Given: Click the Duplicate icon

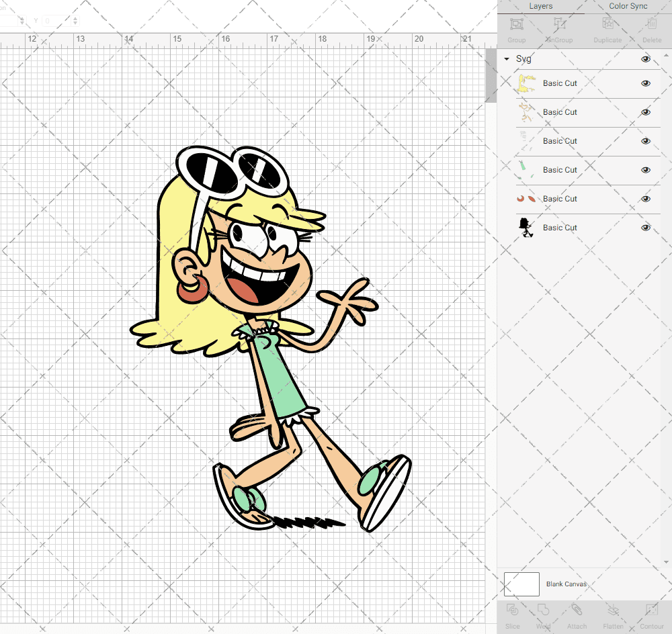Looking at the screenshot, I should tap(607, 24).
